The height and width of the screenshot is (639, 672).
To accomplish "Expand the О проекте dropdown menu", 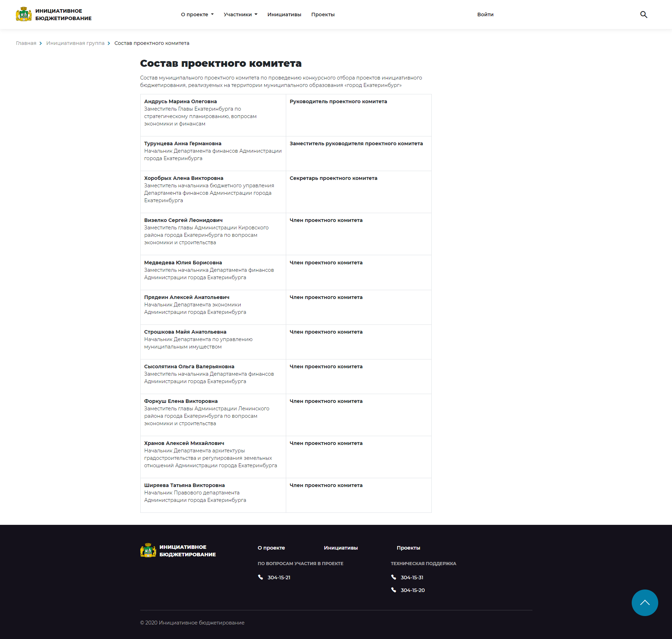I will (x=197, y=14).
